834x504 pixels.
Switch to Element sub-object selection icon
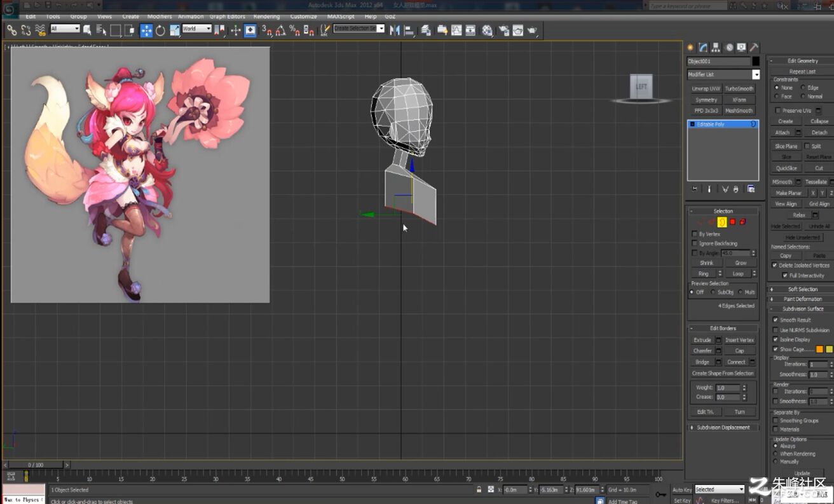click(x=742, y=222)
